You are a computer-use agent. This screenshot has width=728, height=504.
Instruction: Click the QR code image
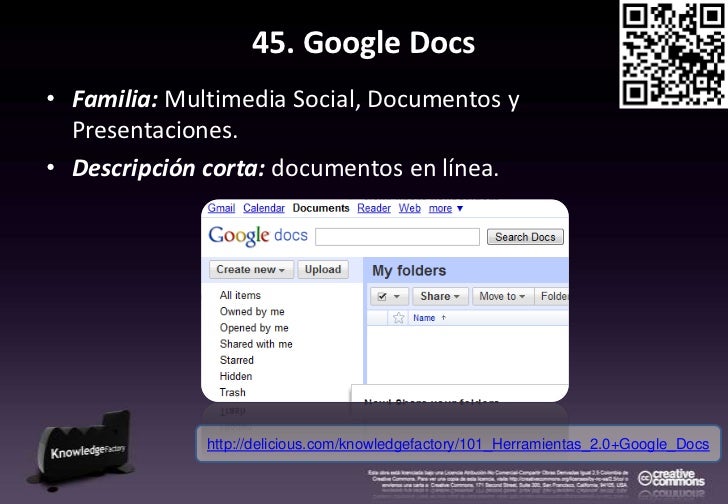(x=674, y=54)
